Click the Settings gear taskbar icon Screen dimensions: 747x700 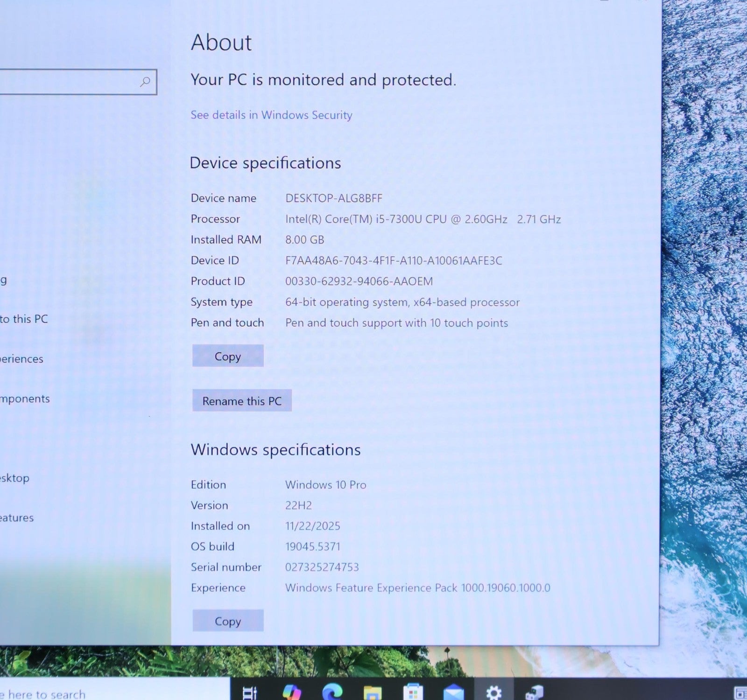coord(493,693)
